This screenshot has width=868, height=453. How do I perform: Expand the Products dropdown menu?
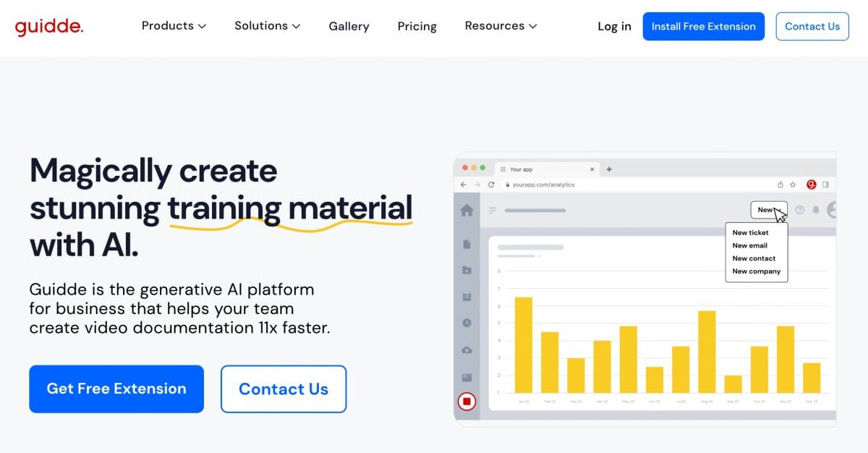pyautogui.click(x=174, y=26)
